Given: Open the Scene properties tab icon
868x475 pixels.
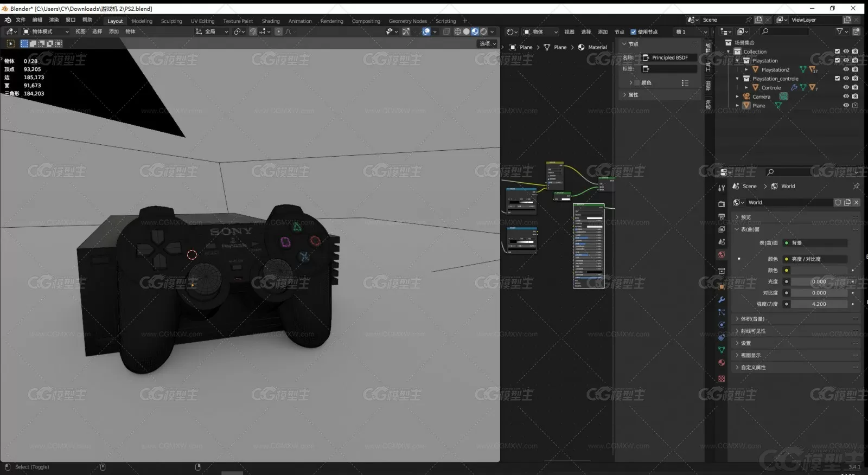Looking at the screenshot, I should click(722, 242).
